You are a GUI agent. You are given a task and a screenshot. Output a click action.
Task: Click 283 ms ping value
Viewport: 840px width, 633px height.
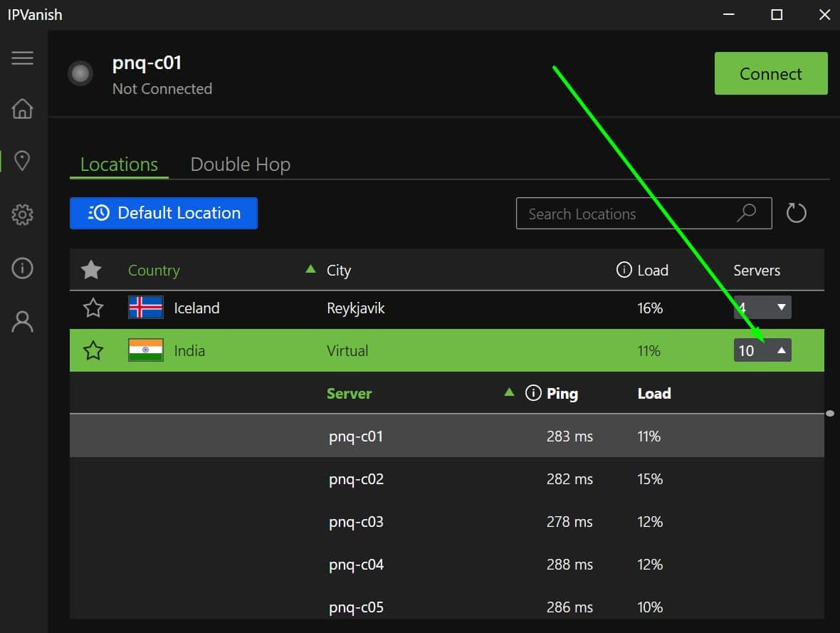[569, 436]
